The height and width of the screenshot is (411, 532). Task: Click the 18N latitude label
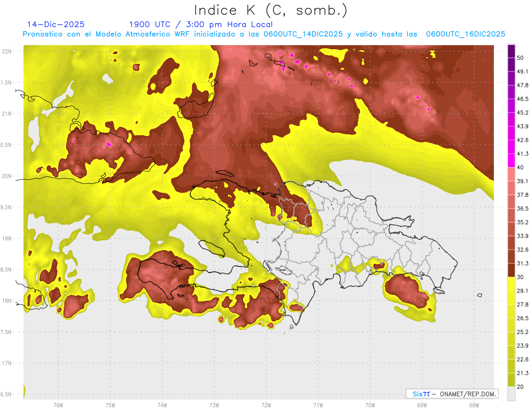point(7,301)
